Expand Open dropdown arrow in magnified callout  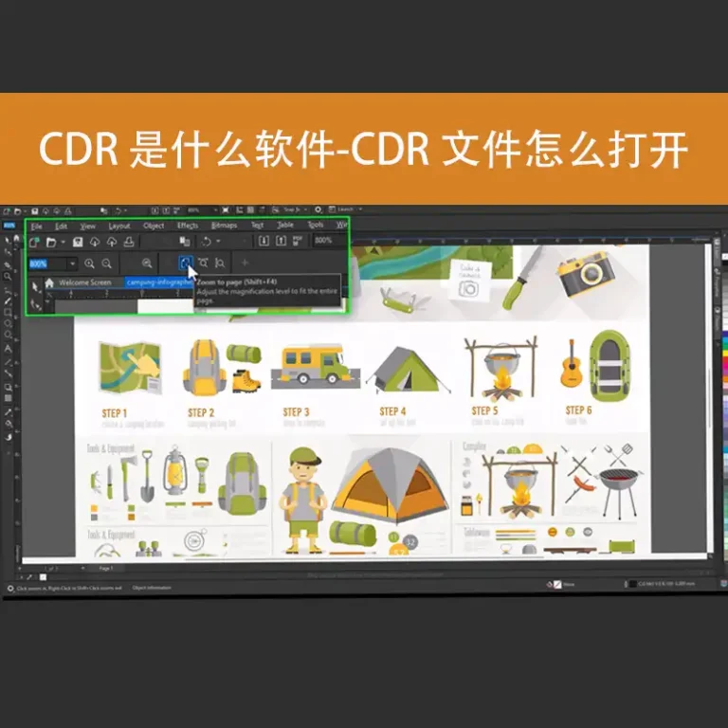click(63, 242)
